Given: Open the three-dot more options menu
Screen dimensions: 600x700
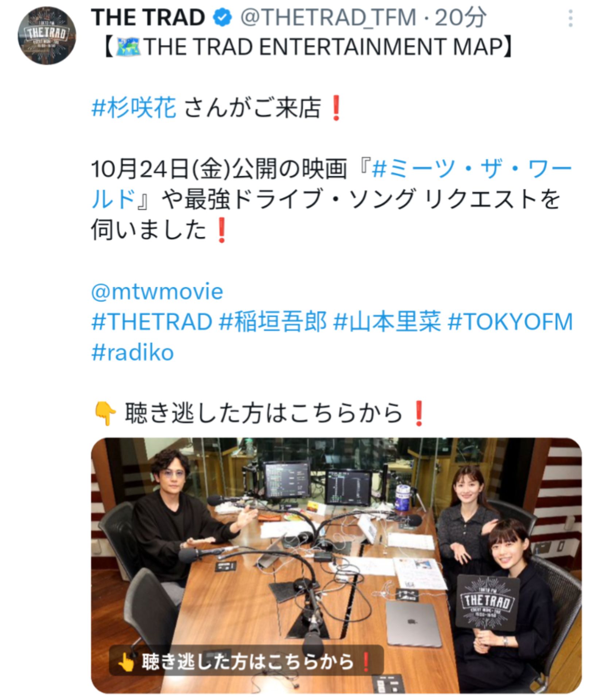Looking at the screenshot, I should click(571, 18).
